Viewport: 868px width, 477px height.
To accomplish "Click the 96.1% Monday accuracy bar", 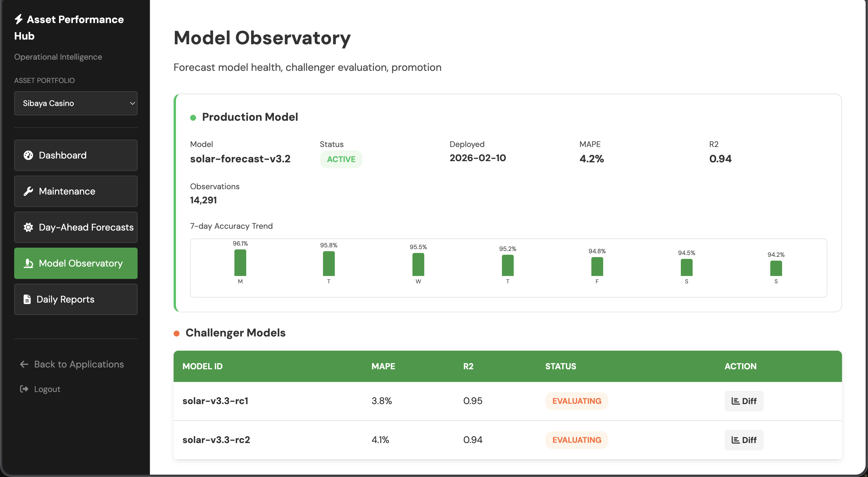I will click(x=240, y=264).
